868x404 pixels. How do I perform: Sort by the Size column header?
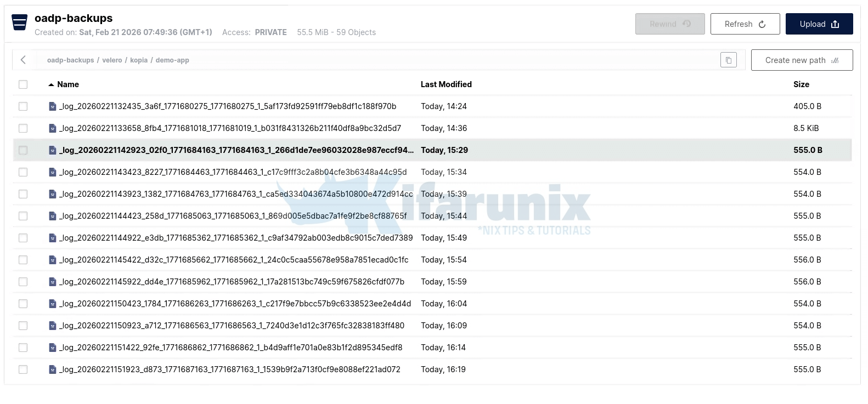801,84
